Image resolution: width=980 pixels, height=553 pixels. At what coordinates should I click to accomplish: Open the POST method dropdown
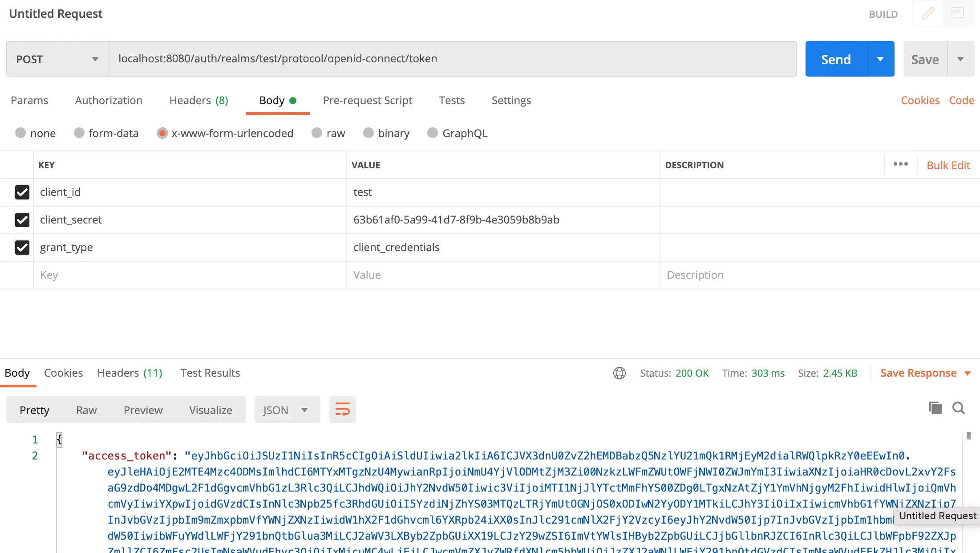(57, 59)
